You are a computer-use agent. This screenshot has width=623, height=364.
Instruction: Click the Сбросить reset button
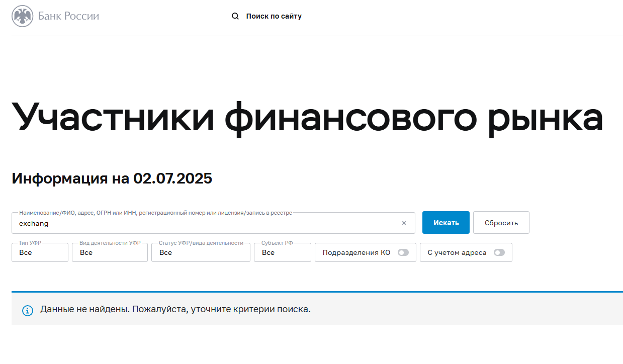point(501,223)
